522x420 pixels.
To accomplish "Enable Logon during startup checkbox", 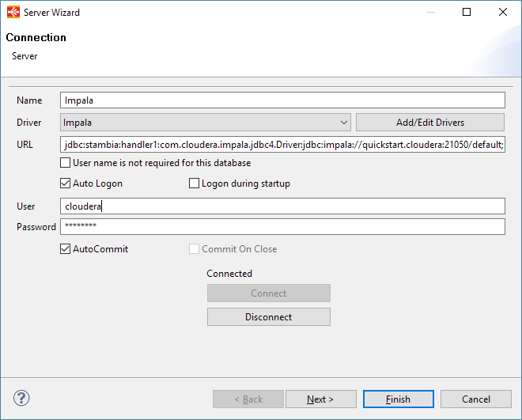I will [x=194, y=184].
